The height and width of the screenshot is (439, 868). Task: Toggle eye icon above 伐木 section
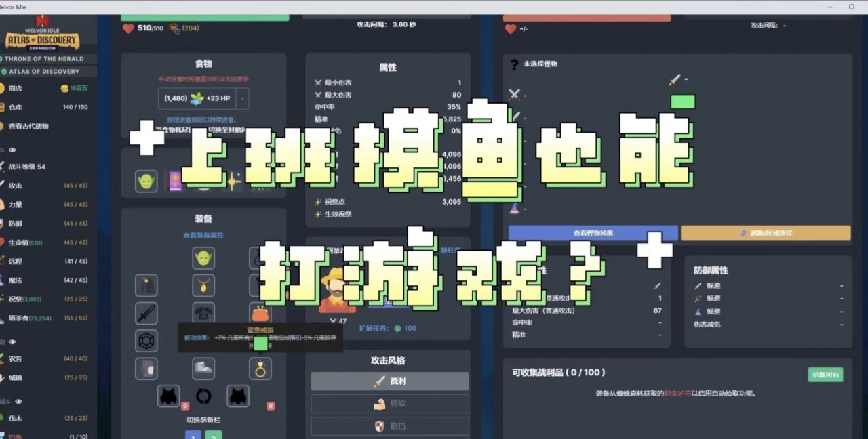[x=19, y=402]
